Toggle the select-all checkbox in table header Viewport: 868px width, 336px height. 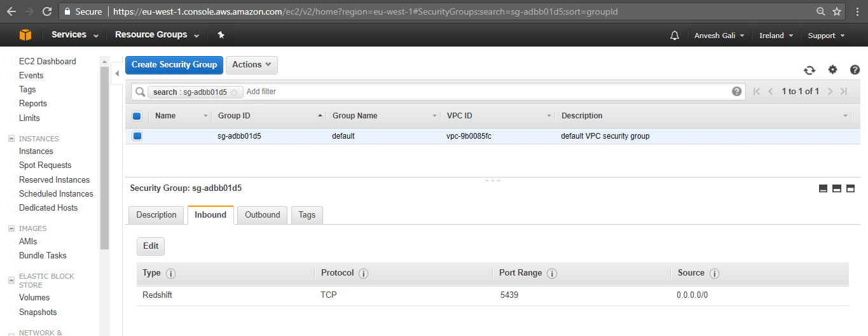point(137,116)
